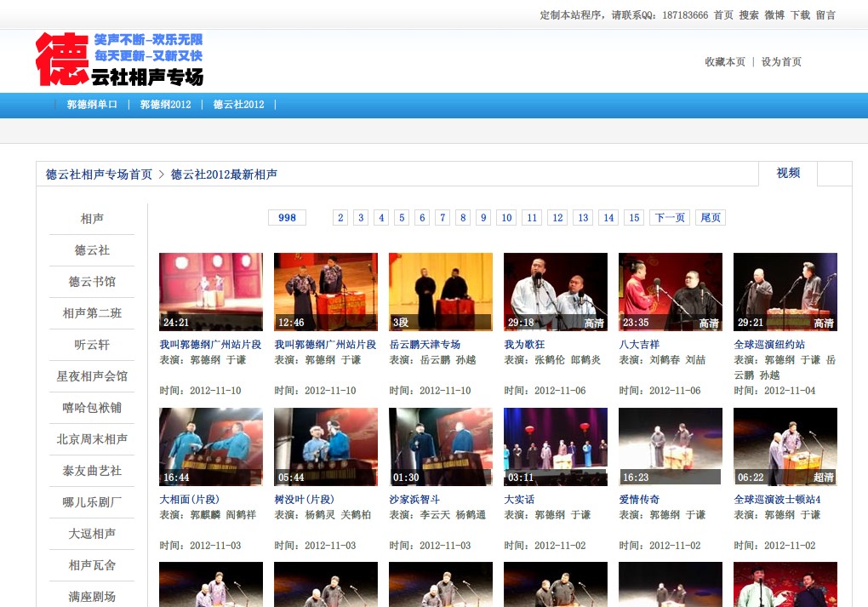Go to pagination page 10
This screenshot has height=607, width=868.
506,218
